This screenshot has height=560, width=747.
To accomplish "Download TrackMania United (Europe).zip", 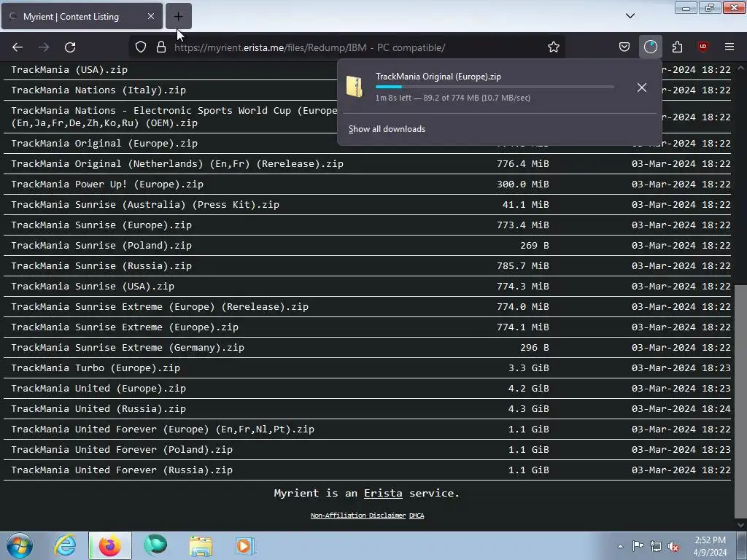I will pyautogui.click(x=98, y=389).
